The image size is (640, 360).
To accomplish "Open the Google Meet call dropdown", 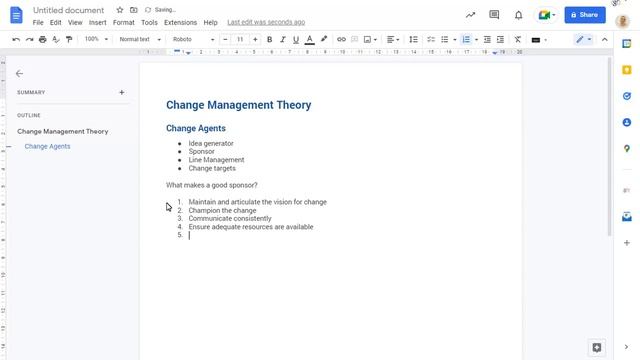I will click(x=547, y=15).
